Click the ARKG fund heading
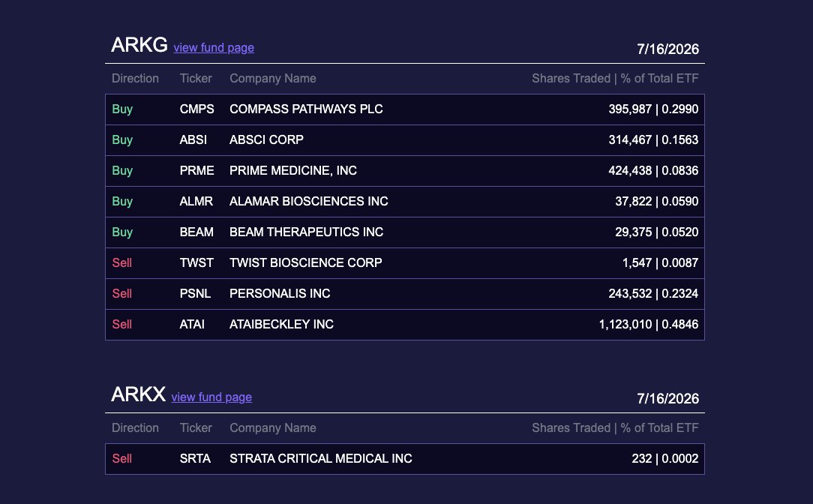This screenshot has height=504, width=813. pos(139,45)
